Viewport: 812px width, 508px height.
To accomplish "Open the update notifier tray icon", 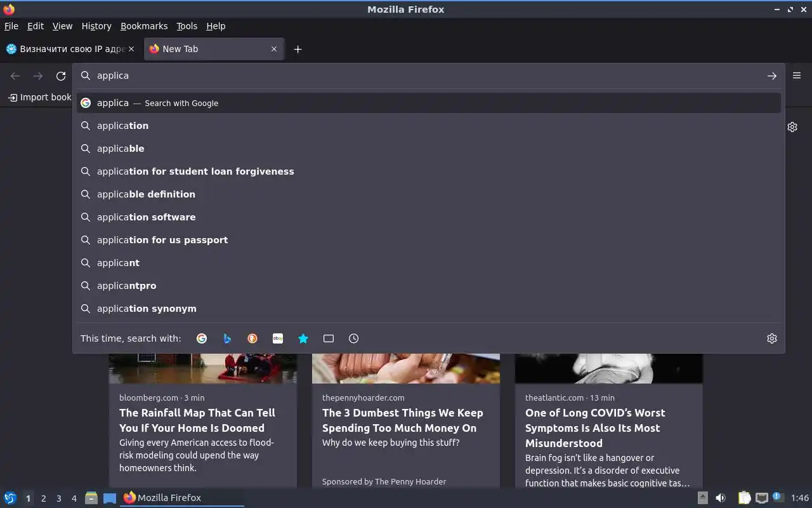I will (778, 497).
